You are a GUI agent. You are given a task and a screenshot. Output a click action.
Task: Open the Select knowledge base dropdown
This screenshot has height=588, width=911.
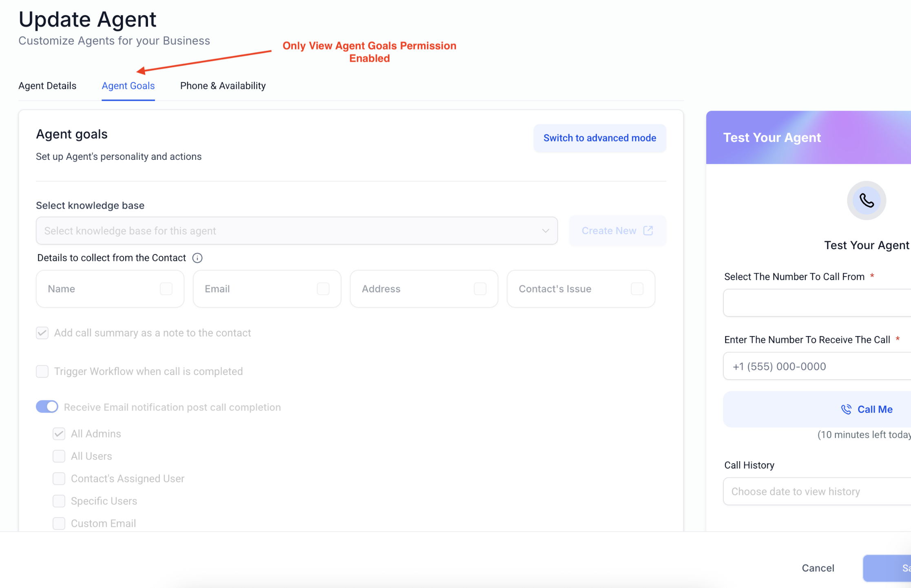pos(297,231)
